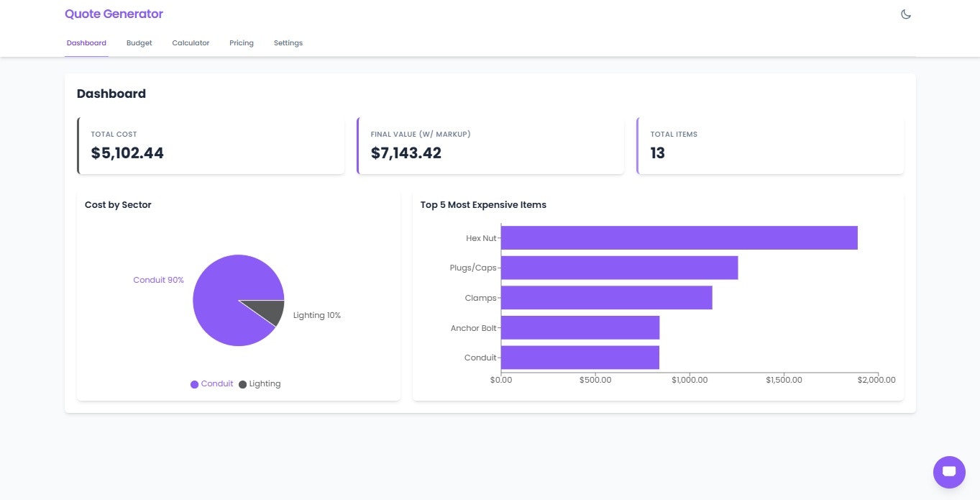Select the Total Items card

[x=769, y=145]
